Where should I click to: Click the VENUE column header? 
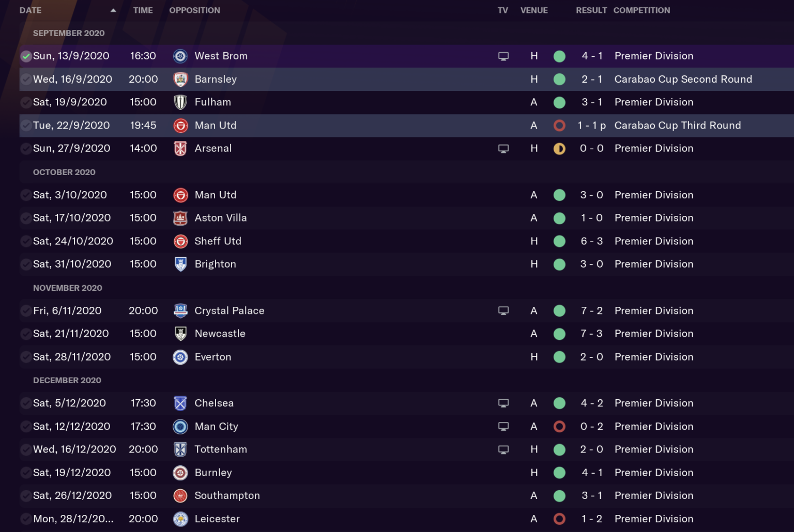(x=534, y=10)
